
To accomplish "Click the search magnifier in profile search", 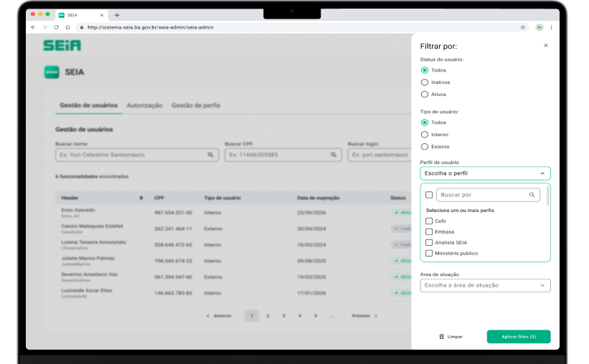I will [x=532, y=195].
